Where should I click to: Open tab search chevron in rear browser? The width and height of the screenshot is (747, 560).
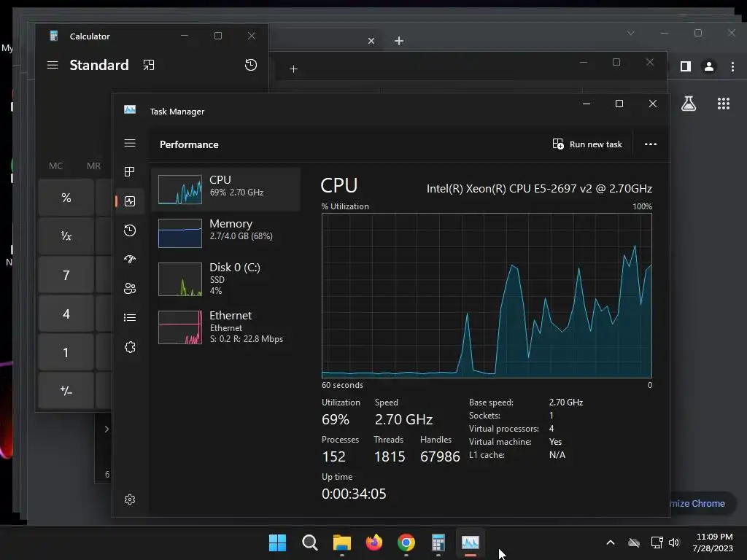(631, 33)
